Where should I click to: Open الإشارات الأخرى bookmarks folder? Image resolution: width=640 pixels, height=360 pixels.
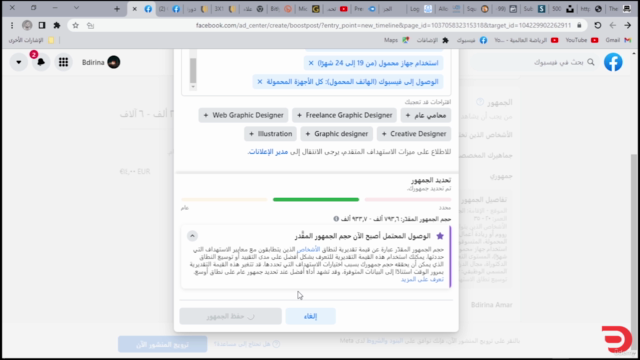click(x=31, y=40)
